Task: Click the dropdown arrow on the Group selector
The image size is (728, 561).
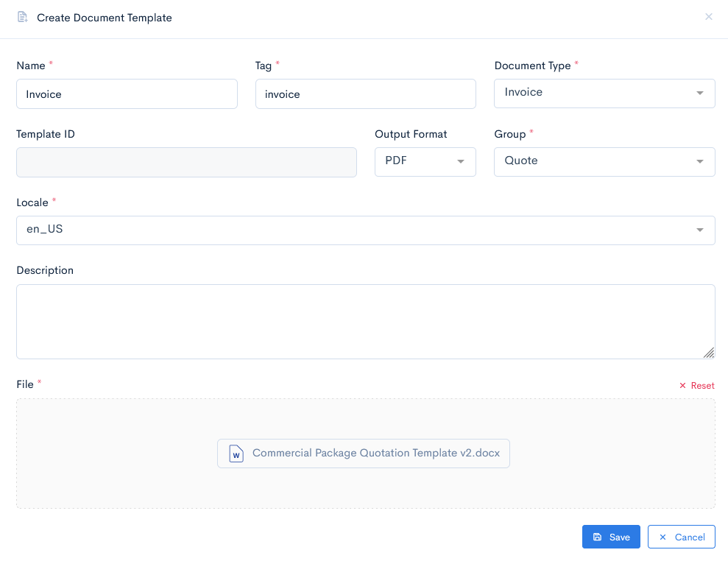Action: point(700,160)
